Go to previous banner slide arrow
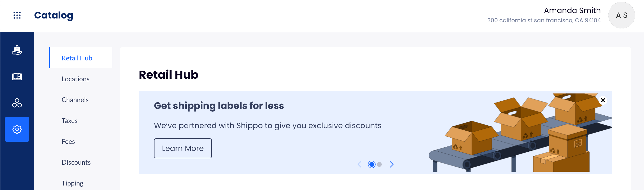 pyautogui.click(x=359, y=164)
